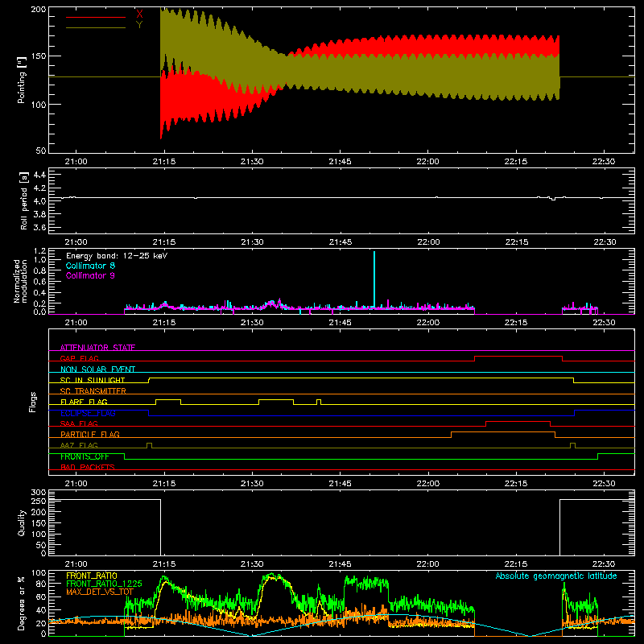Click the "Degrees or %" axis title
This screenshot has height=644, width=644.
tap(21, 603)
